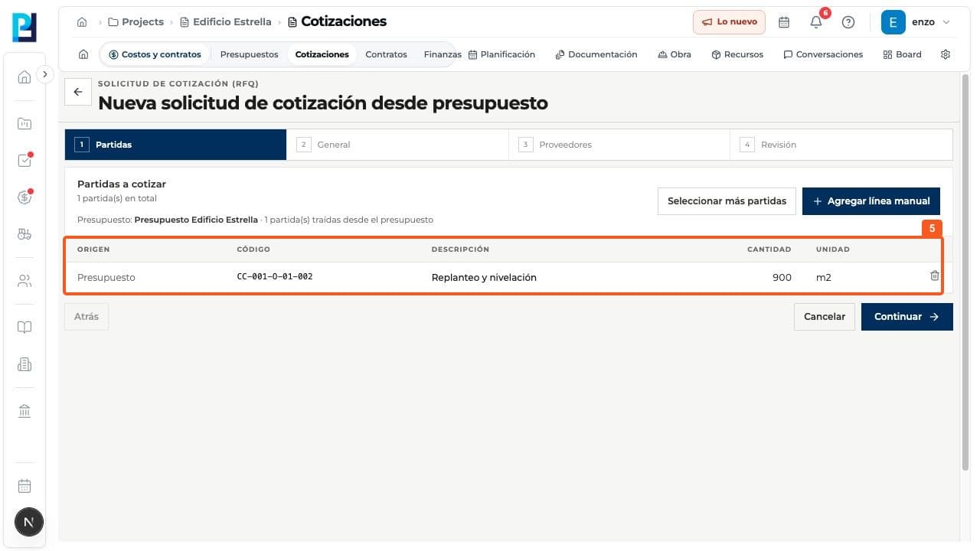Open Recursos section
This screenshot has width=980, height=551.
tap(737, 54)
